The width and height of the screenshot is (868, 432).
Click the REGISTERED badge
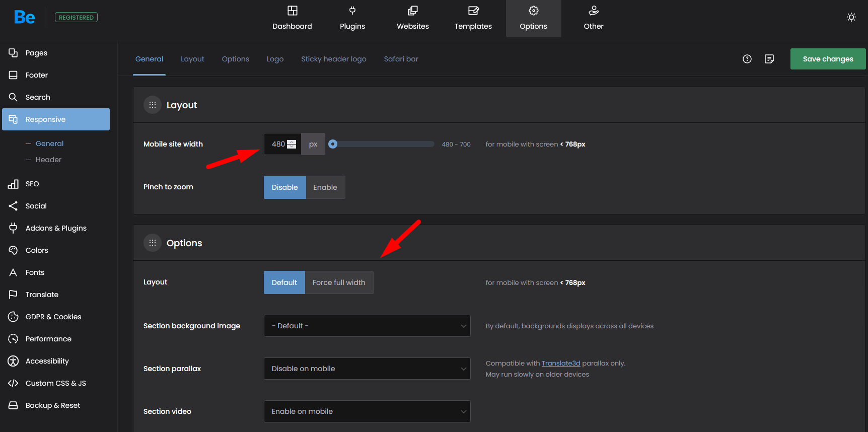pos(76,17)
